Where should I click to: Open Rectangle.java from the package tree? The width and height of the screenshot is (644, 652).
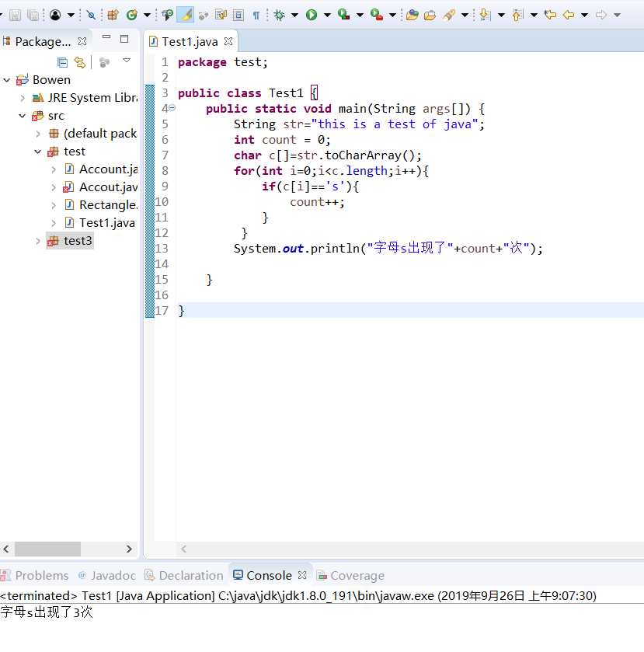tap(107, 205)
